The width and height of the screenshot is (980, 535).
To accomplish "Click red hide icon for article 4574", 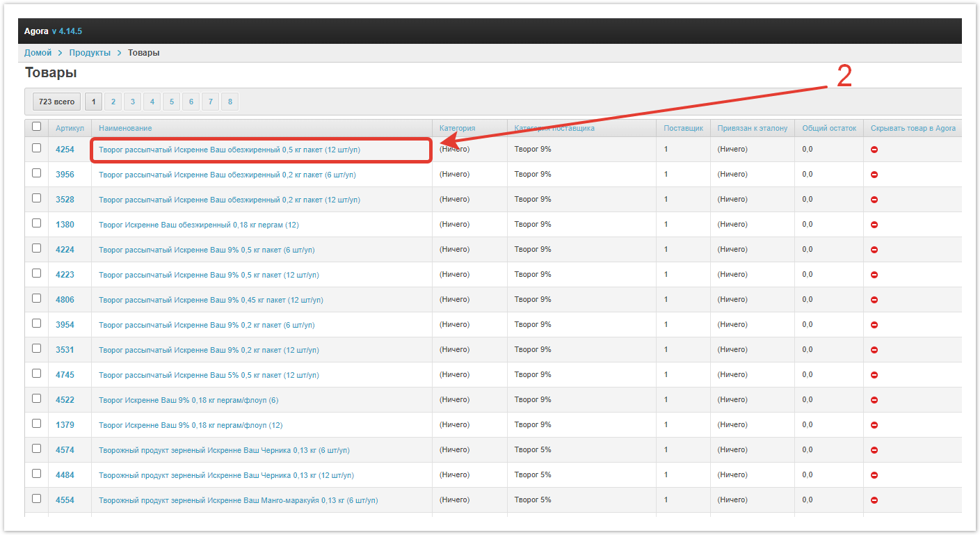I will click(874, 450).
